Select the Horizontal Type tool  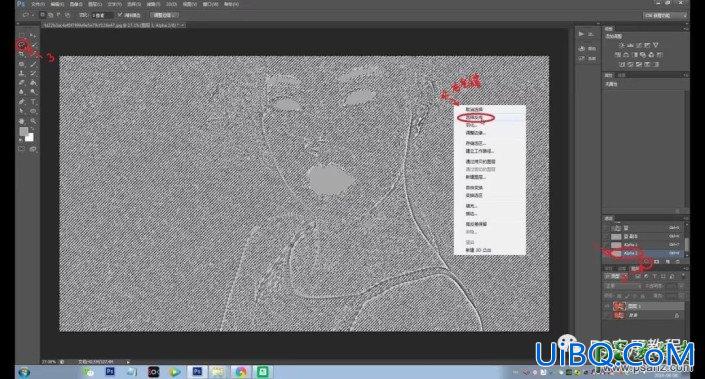[x=33, y=102]
